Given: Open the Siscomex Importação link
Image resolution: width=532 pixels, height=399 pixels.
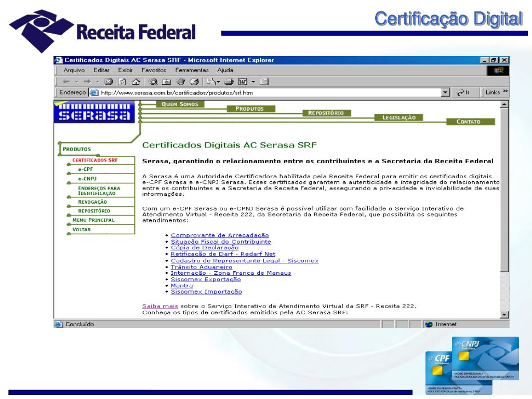Looking at the screenshot, I should point(206,291).
